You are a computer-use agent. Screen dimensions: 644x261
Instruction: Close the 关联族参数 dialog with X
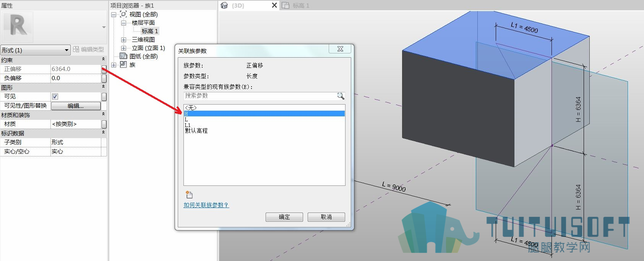[340, 49]
